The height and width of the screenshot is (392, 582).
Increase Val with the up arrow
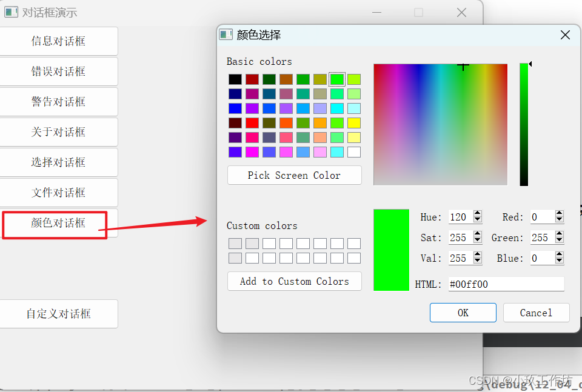[478, 255]
